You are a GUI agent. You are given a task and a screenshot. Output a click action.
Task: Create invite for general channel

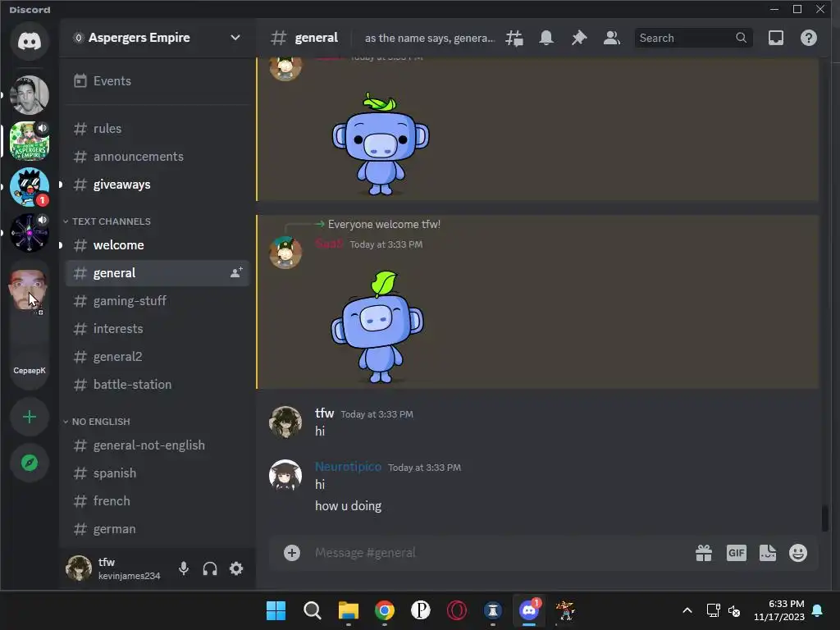click(x=236, y=272)
